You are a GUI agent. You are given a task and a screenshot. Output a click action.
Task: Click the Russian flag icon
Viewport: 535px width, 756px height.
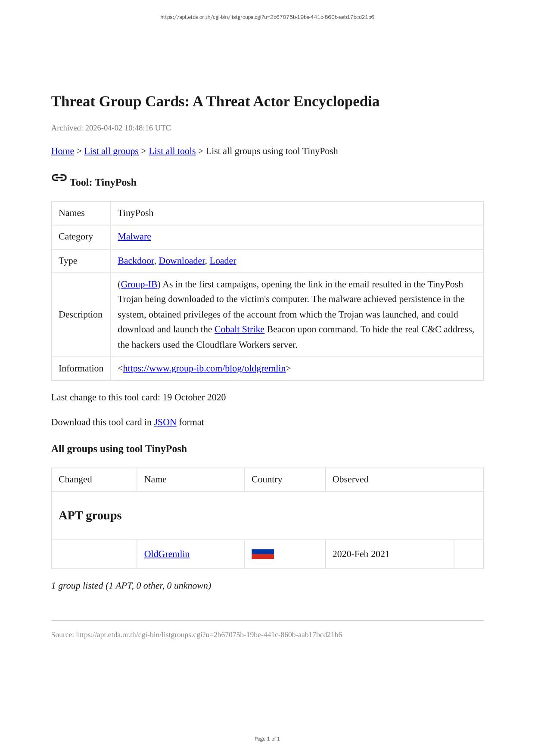(x=263, y=554)
